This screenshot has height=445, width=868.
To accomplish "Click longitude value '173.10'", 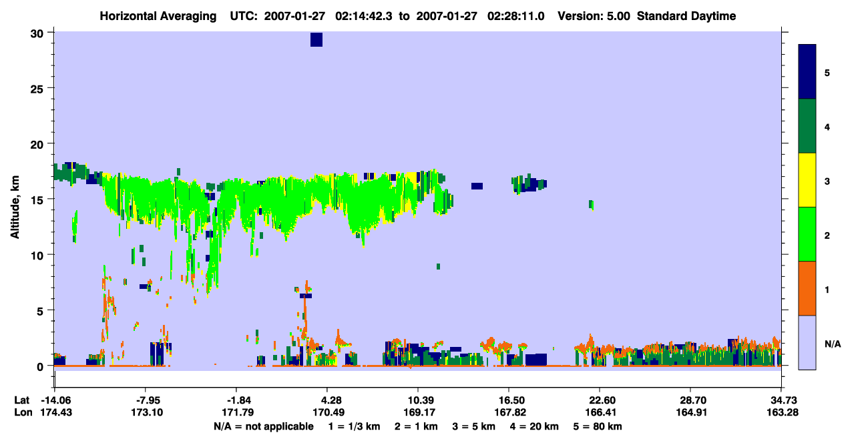I will coord(146,413).
